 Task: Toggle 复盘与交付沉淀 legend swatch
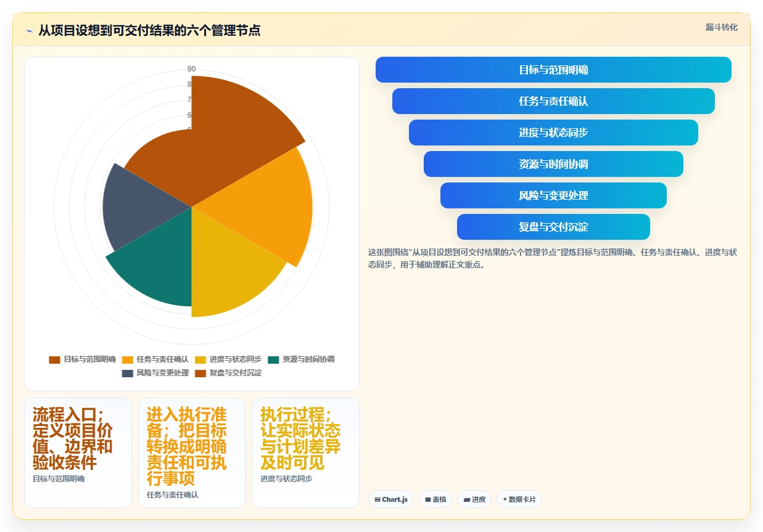tap(200, 373)
